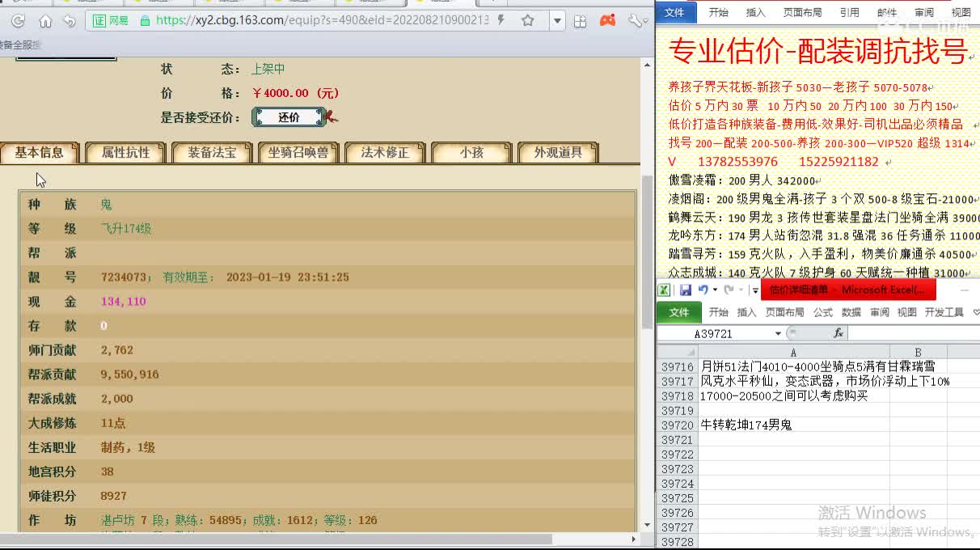
Task: Open Excel quick access toolbar customize dropdown
Action: tap(755, 290)
